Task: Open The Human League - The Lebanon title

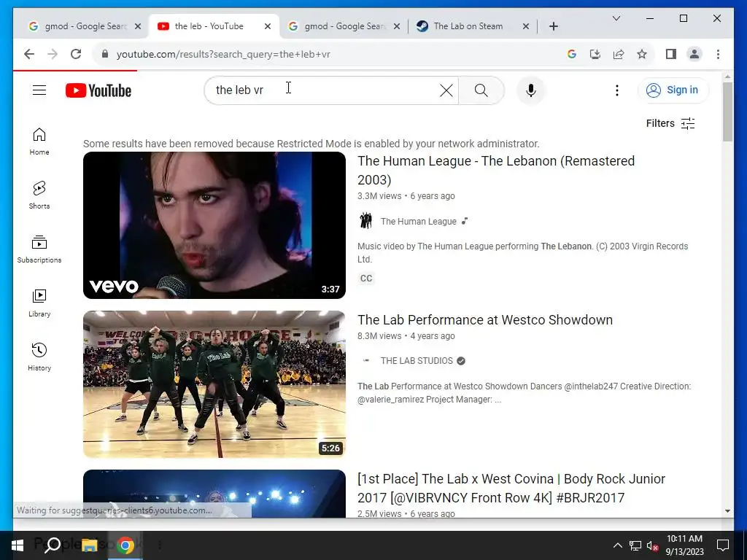Action: [496, 171]
